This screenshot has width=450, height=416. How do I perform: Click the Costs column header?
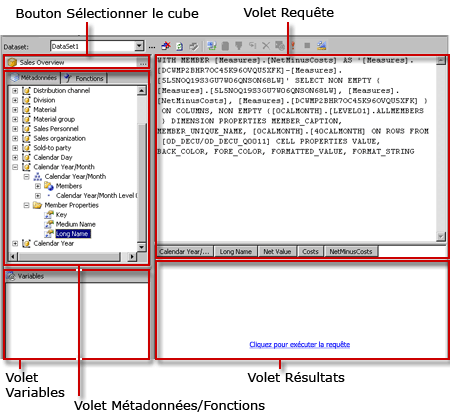click(x=310, y=252)
